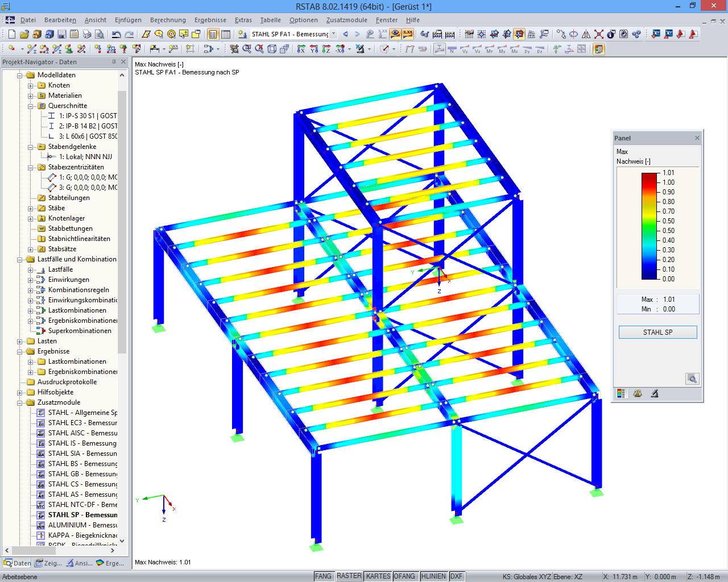
Task: Toggle the RASTER grid status button
Action: (x=349, y=576)
